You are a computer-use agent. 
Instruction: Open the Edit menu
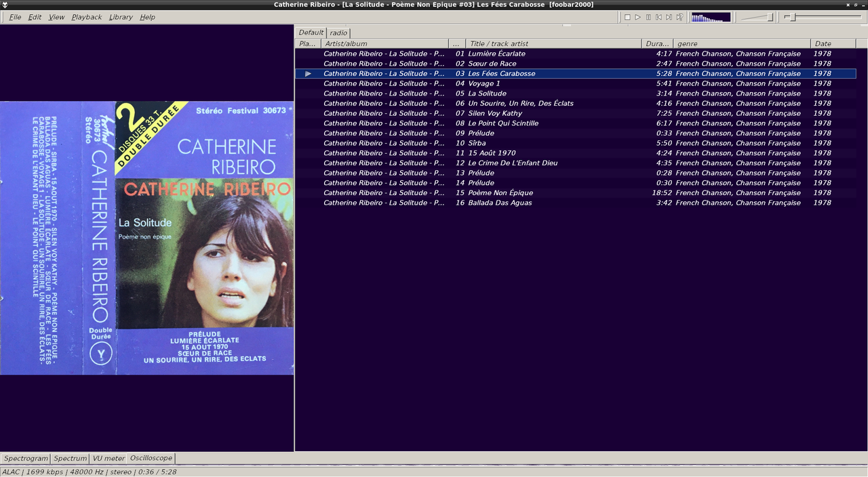coord(35,17)
